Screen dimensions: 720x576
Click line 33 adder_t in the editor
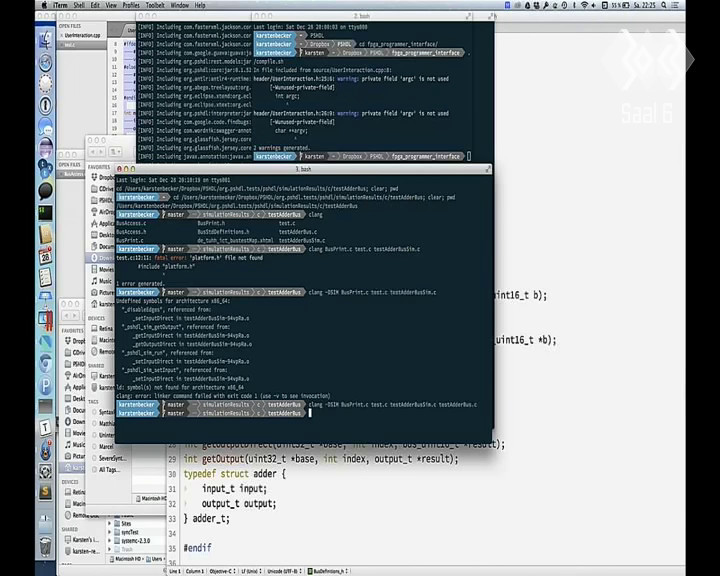click(x=206, y=519)
